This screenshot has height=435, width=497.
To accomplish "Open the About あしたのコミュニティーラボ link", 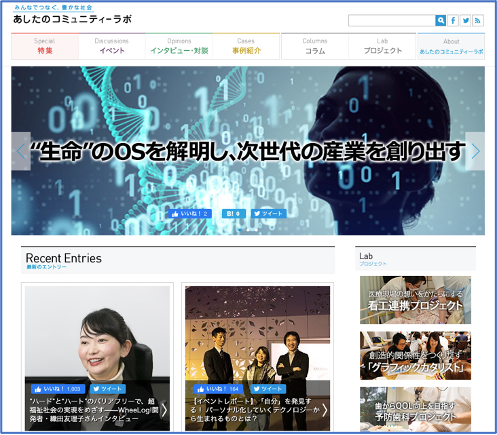I will pos(451,47).
